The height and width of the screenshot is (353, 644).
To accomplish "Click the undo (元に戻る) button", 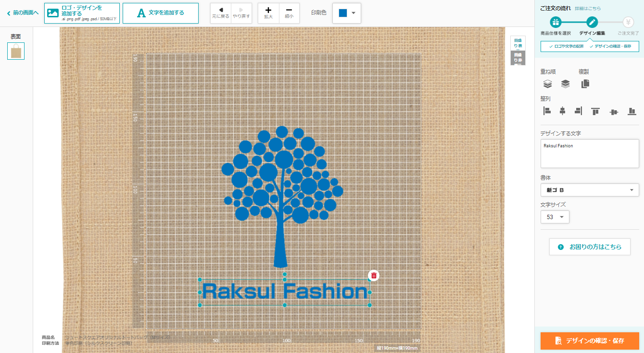I will click(221, 13).
